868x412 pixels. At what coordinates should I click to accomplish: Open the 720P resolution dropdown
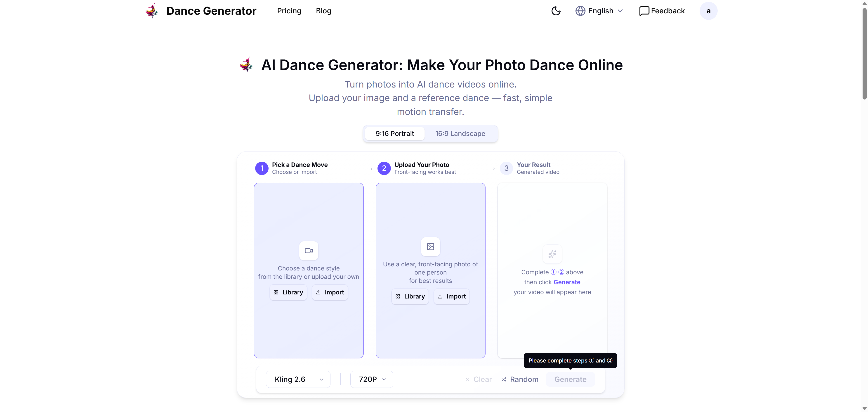coord(371,379)
